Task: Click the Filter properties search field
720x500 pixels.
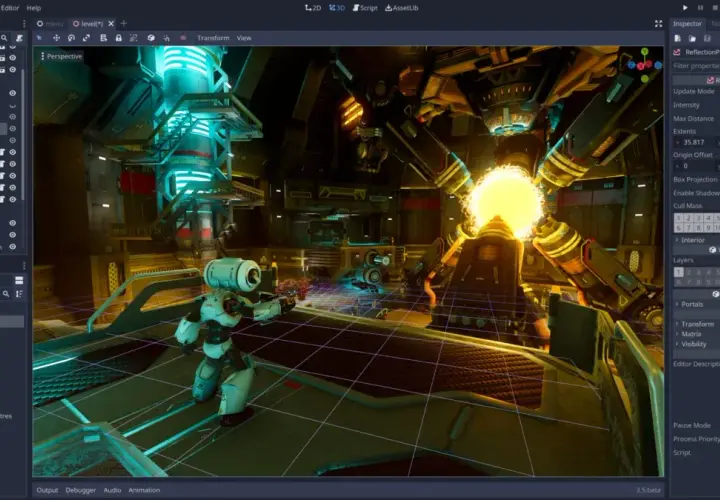Action: 696,66
